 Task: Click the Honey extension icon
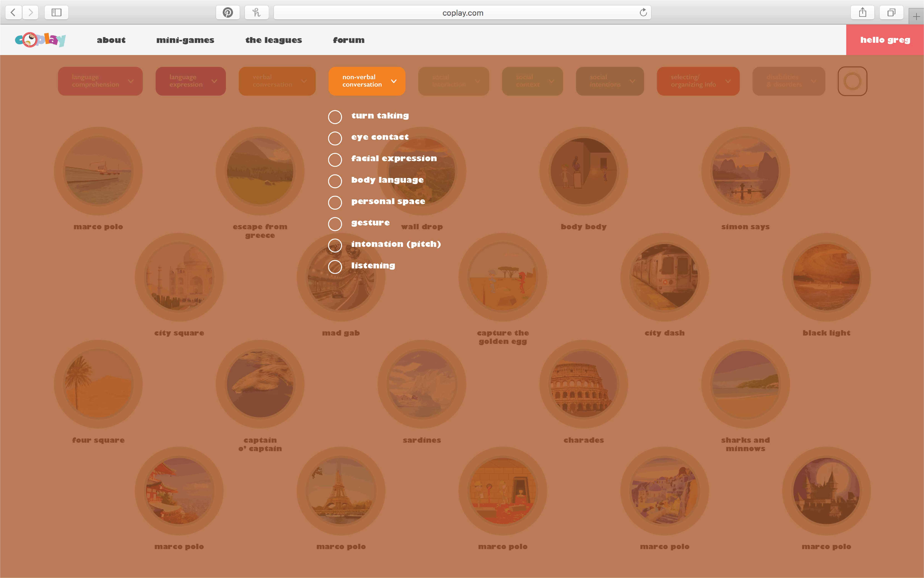(x=256, y=13)
